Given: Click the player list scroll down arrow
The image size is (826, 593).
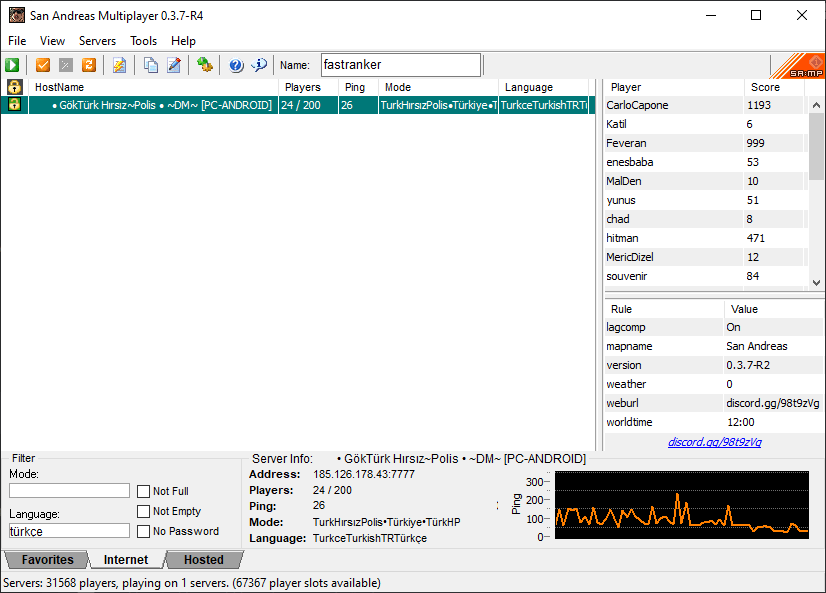Looking at the screenshot, I should coord(817,282).
